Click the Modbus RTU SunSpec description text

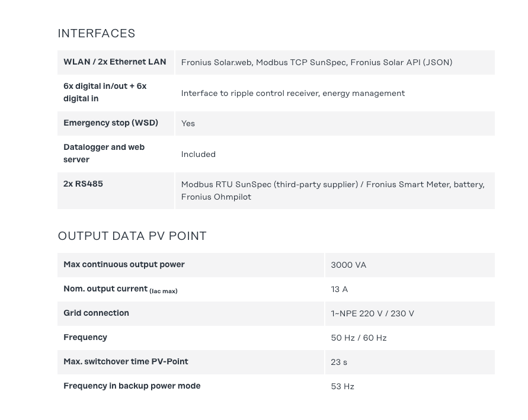(332, 191)
